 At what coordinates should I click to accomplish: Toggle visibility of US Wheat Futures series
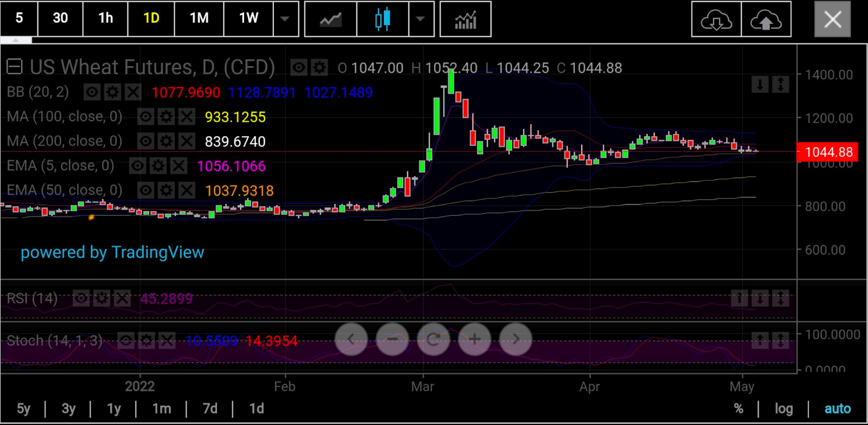pos(299,68)
